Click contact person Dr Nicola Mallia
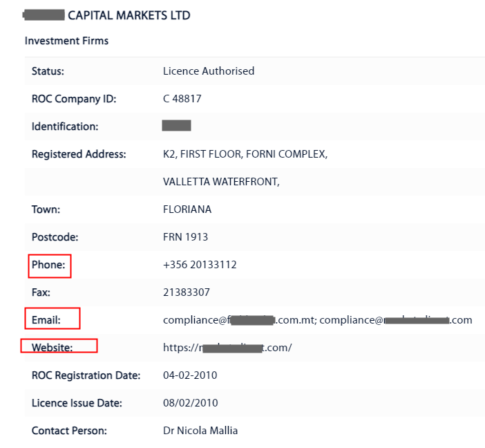The height and width of the screenshot is (448, 485). 200,431
